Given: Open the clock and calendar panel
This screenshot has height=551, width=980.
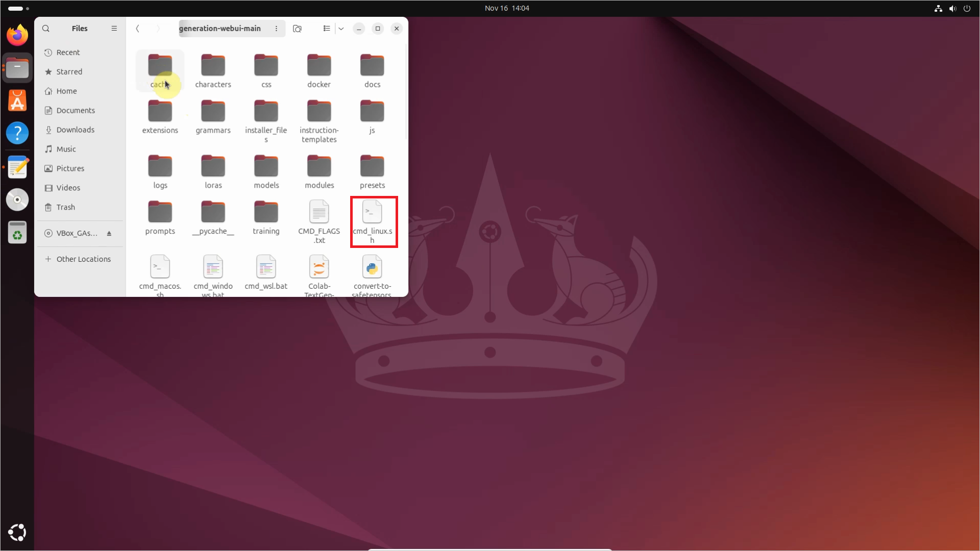Looking at the screenshot, I should pos(507,8).
